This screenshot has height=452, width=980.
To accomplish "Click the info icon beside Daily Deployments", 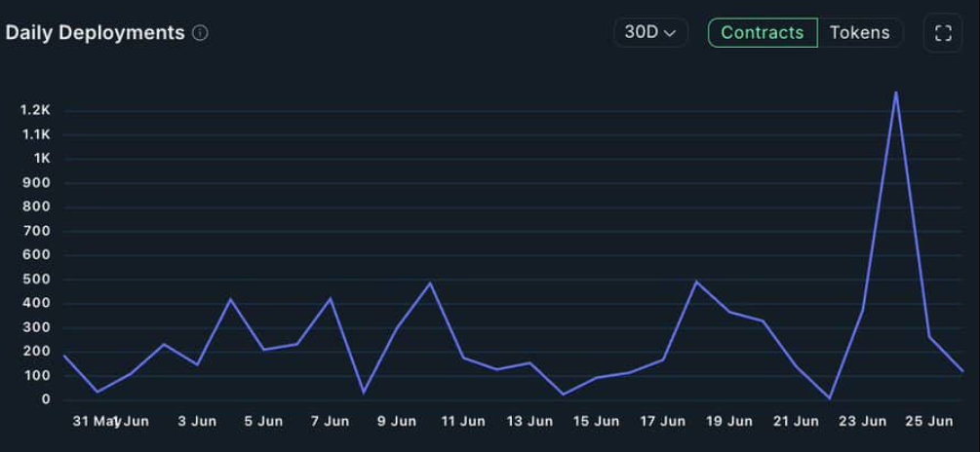I will 200,33.
